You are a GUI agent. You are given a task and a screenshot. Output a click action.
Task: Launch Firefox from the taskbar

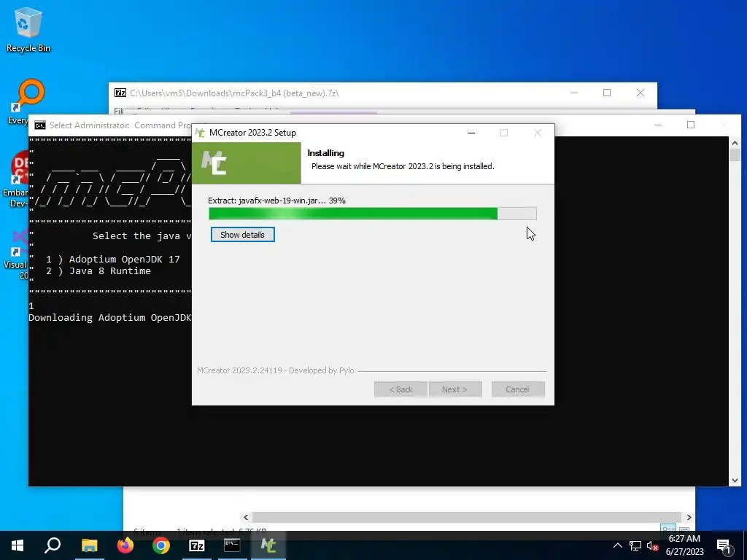[x=125, y=545]
